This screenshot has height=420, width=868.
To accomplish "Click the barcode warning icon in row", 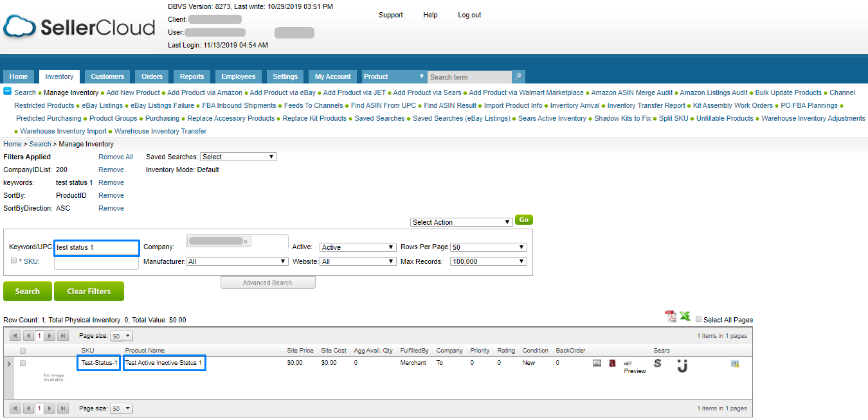I will pos(735,364).
